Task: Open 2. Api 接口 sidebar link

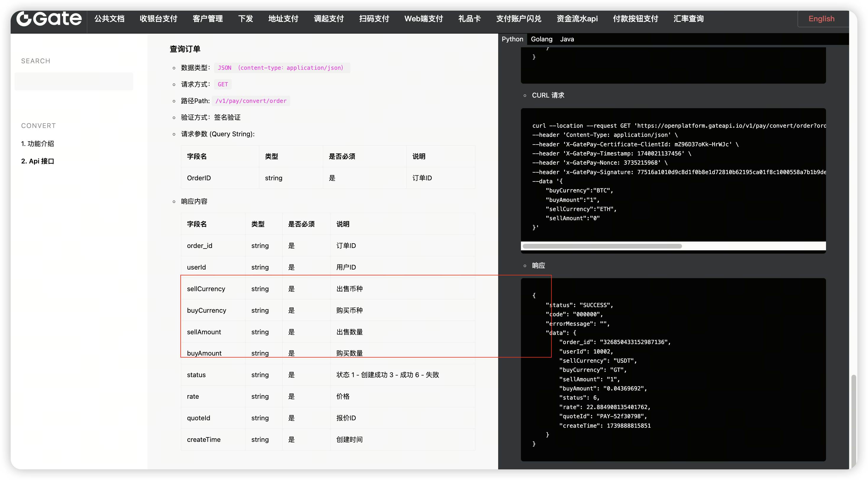Action: coord(38,161)
